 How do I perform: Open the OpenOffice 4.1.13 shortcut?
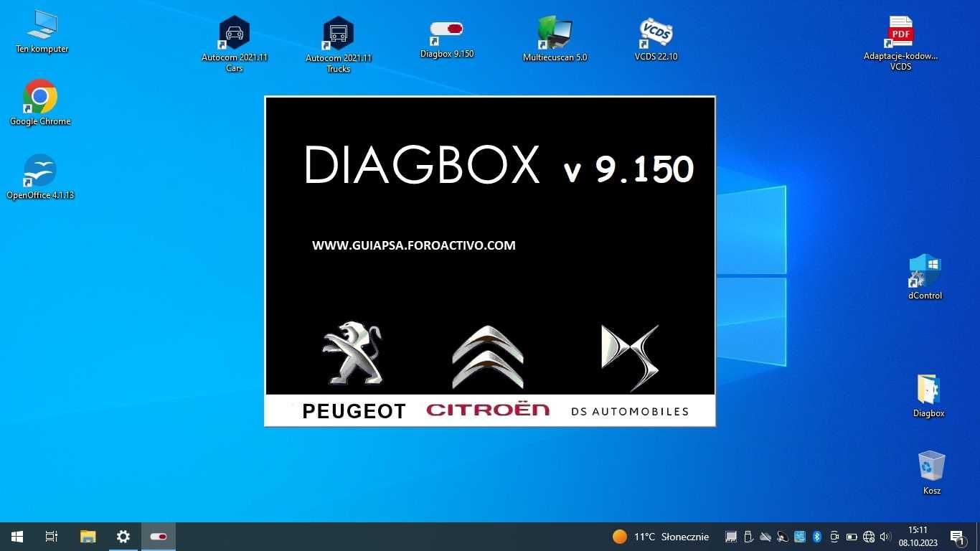point(40,177)
